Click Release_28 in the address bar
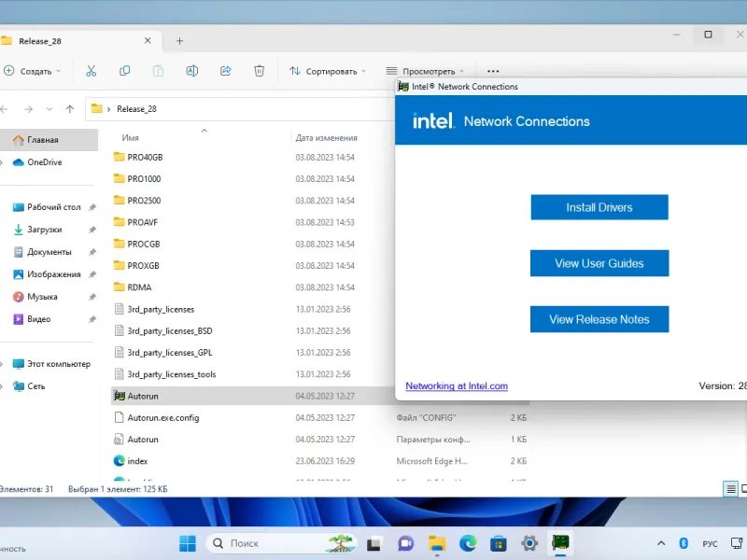Viewport: 747px width, 560px height. 136,109
